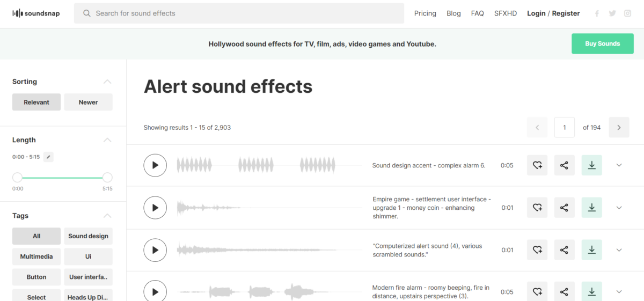
Task: Collapse the Tags filter section
Action: (x=107, y=216)
